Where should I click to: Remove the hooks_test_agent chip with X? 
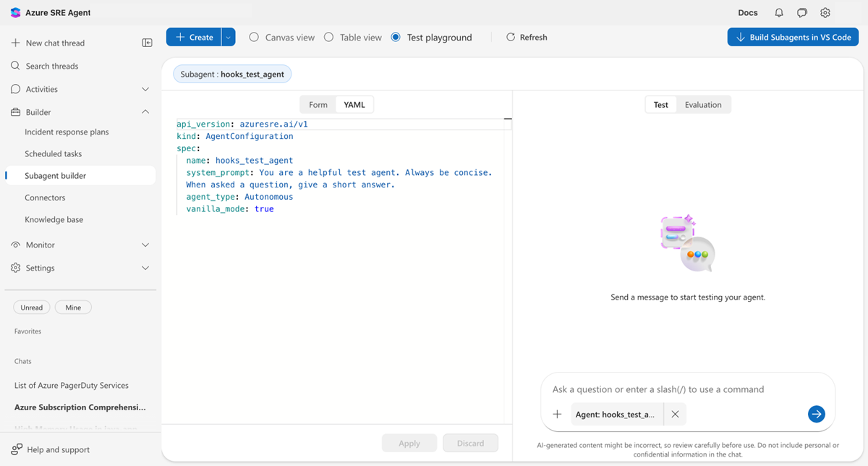[x=675, y=415]
